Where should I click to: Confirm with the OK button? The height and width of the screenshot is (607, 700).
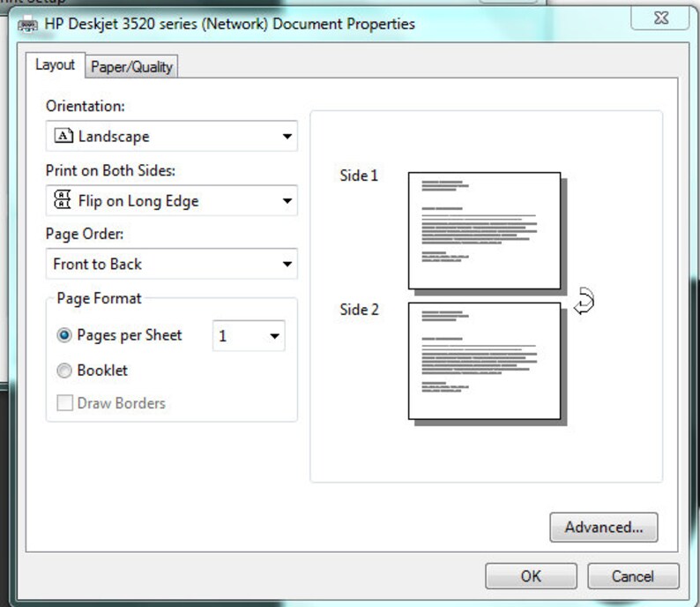pos(531,576)
